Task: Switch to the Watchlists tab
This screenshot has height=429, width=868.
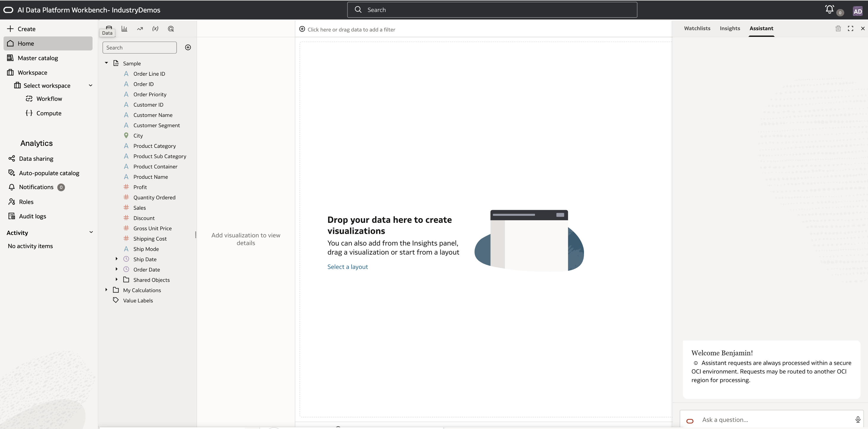Action: pos(697,28)
